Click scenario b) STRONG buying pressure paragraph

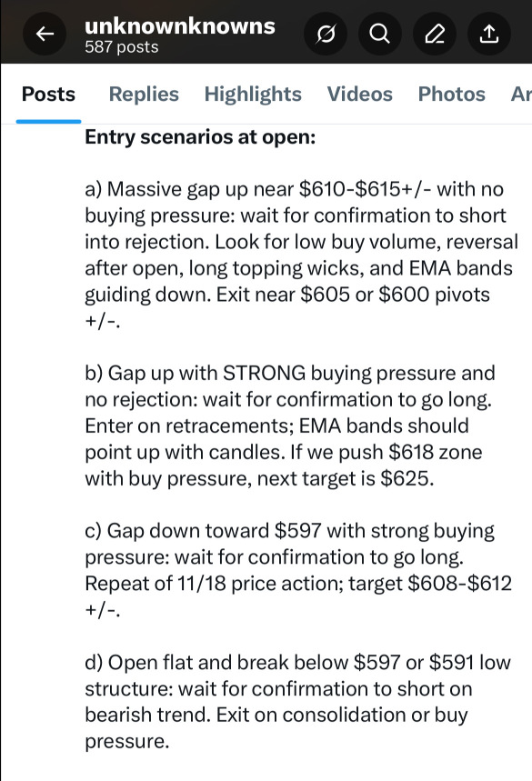point(290,426)
